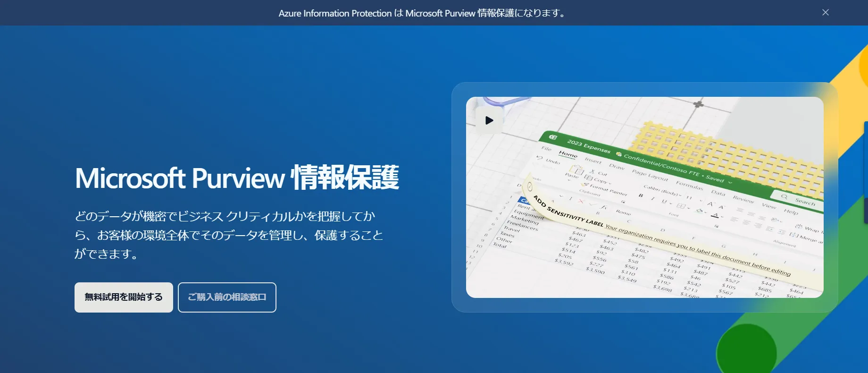Close the Azure Information Protection announcement banner
The width and height of the screenshot is (868, 373).
pos(825,12)
